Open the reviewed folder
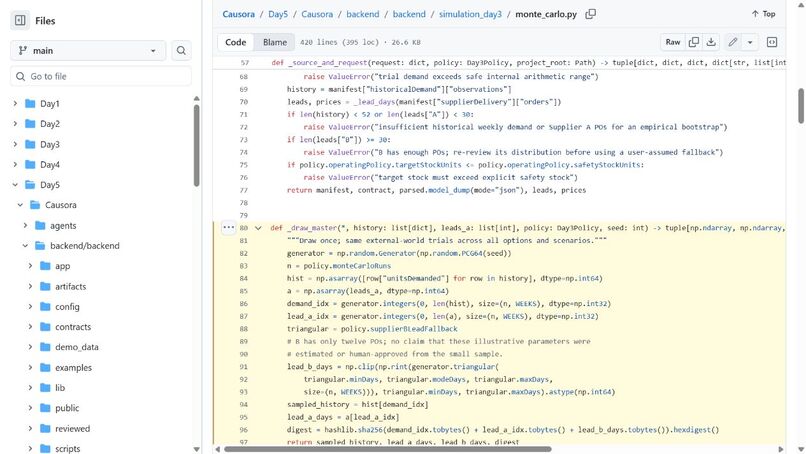This screenshot has width=806, height=454. pos(72,428)
